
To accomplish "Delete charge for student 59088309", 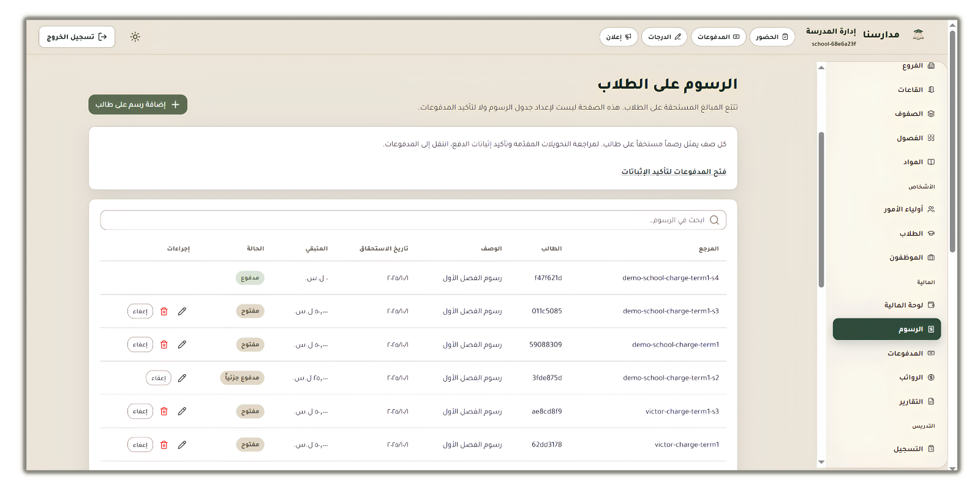I will click(x=164, y=345).
